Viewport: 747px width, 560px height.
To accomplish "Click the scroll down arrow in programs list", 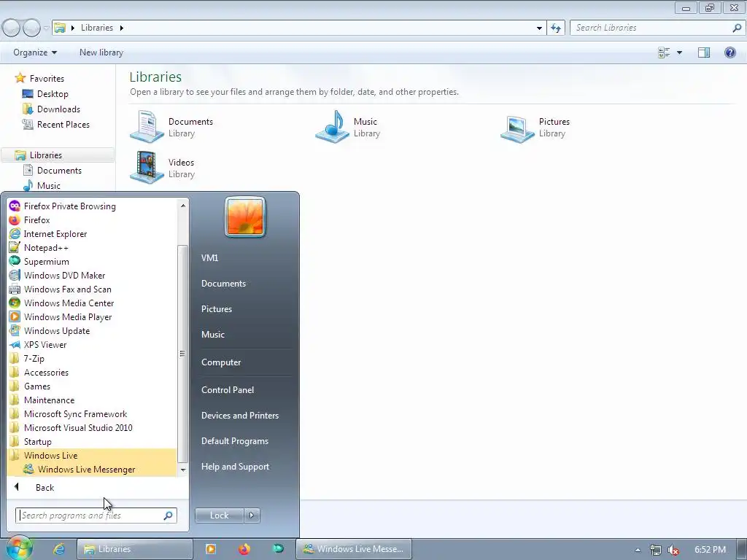I will [x=183, y=470].
